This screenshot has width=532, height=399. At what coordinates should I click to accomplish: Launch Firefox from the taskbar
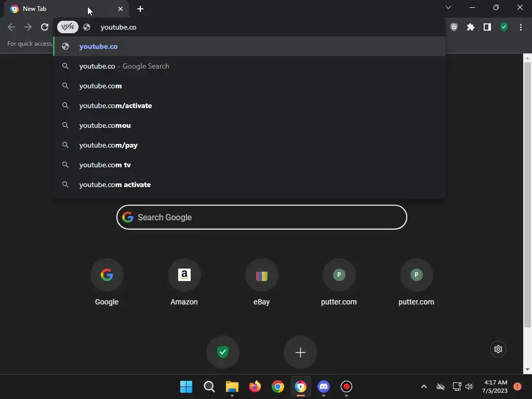click(255, 387)
